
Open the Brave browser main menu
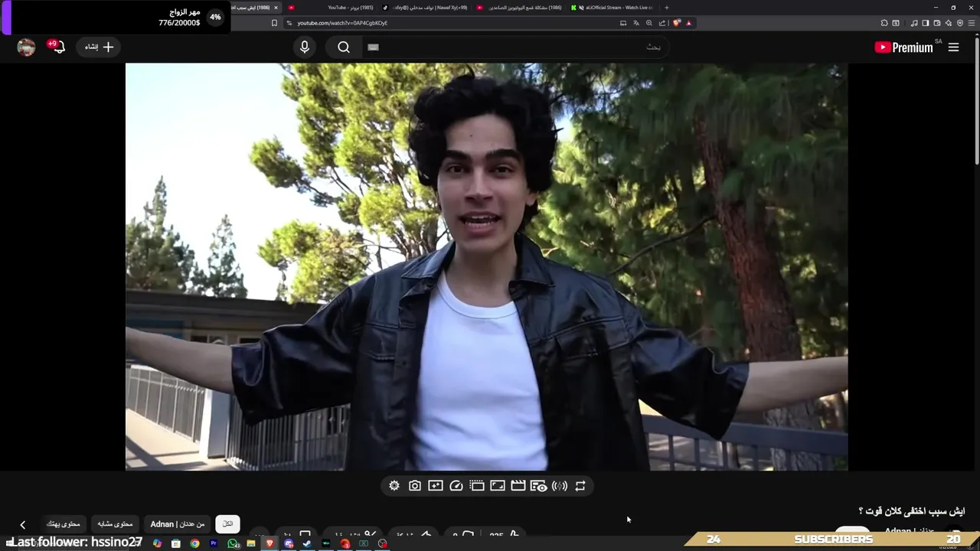pyautogui.click(x=972, y=23)
